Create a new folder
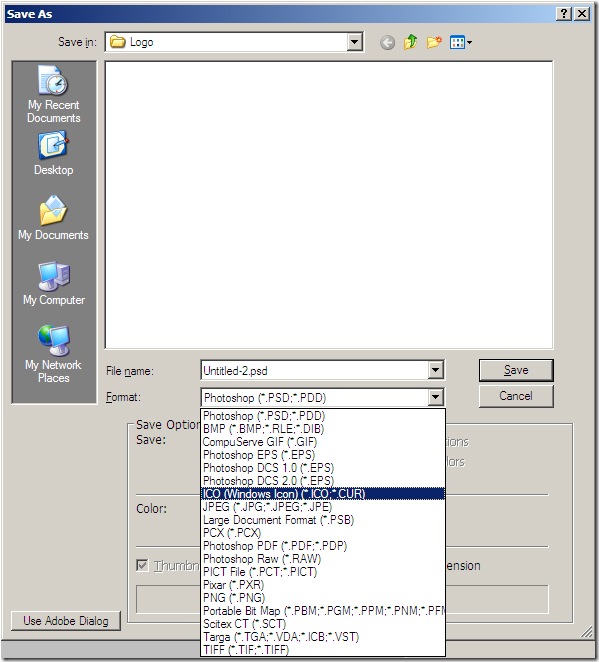The image size is (599, 662). click(x=434, y=42)
